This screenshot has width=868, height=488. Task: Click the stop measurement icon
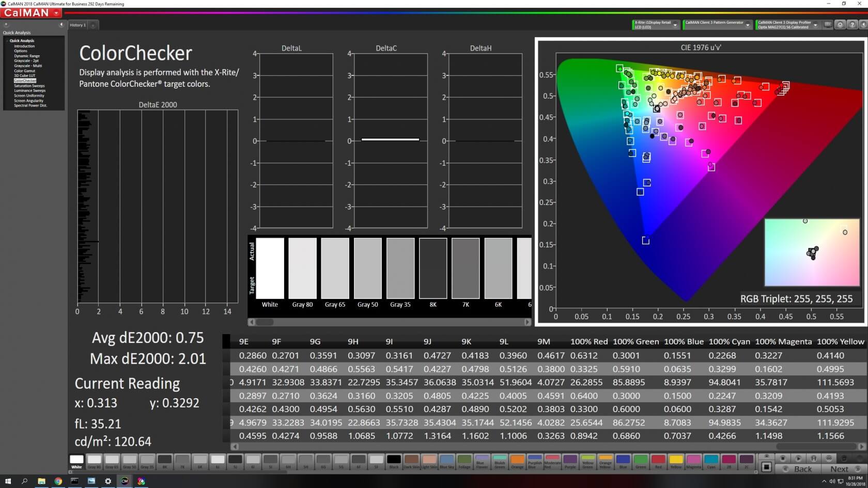(783, 458)
